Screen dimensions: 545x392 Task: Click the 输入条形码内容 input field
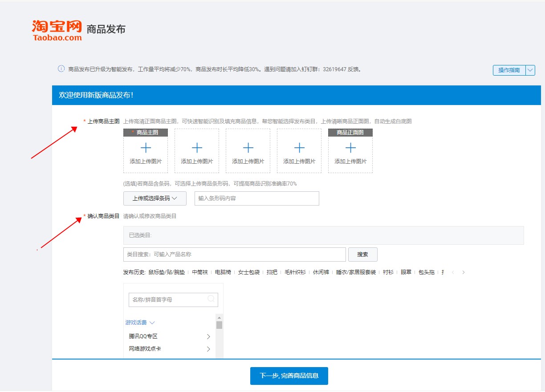(256, 198)
